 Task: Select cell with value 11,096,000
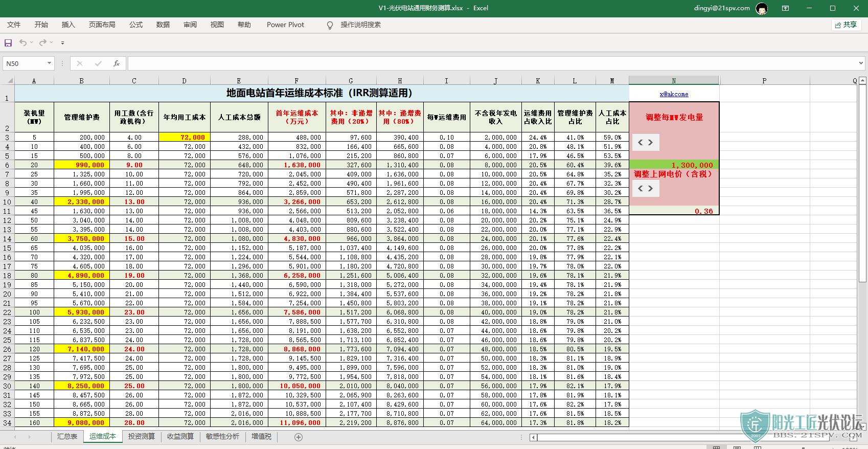(296, 423)
